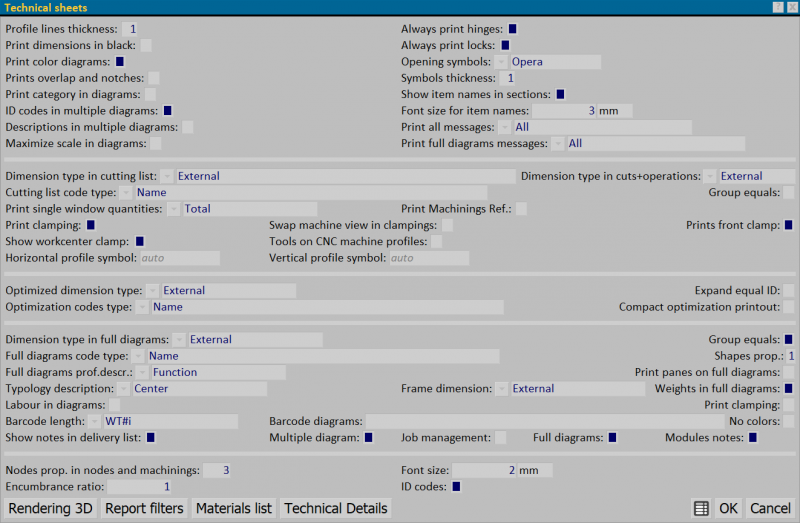Uncheck ID codes in multiple diagrams
This screenshot has width=800, height=523.
tap(167, 111)
